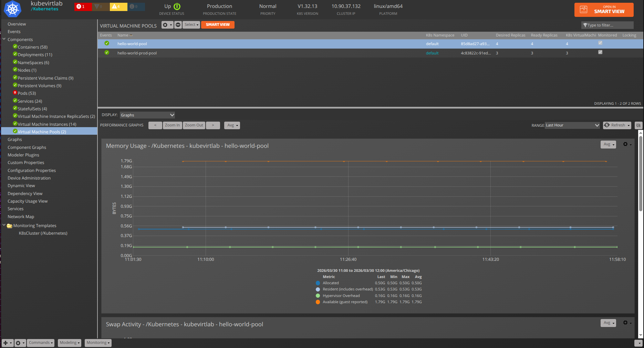This screenshot has width=644, height=348.
Task: Click the green device status power icon
Action: point(177,7)
